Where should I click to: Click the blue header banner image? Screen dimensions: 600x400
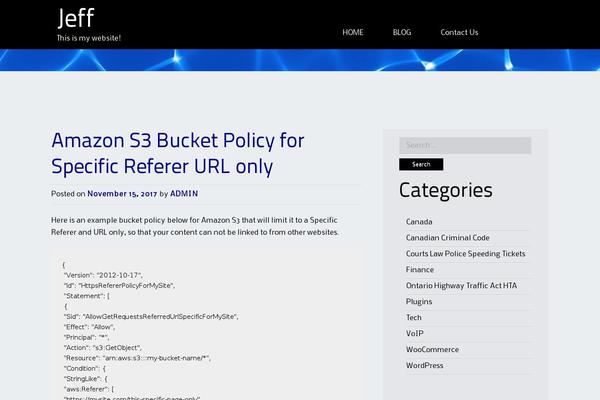point(300,60)
